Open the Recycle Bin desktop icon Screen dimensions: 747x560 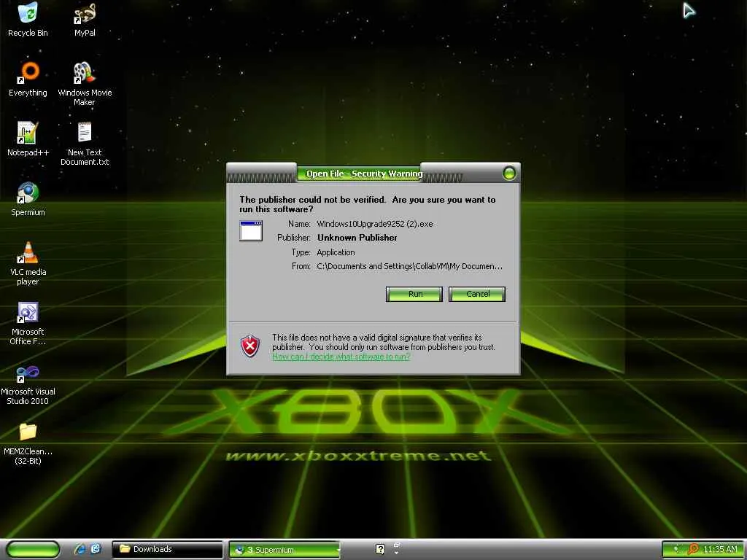(x=28, y=19)
